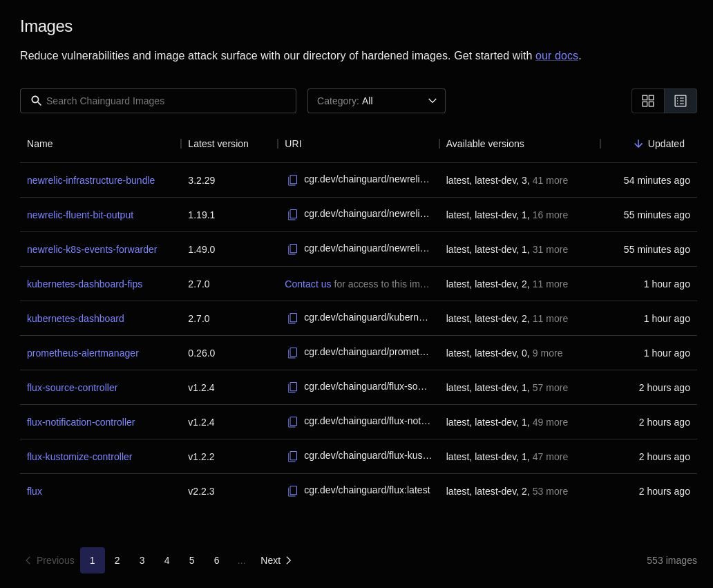This screenshot has height=588, width=713.
Task: Copy the flux image URI
Action: coord(292,491)
